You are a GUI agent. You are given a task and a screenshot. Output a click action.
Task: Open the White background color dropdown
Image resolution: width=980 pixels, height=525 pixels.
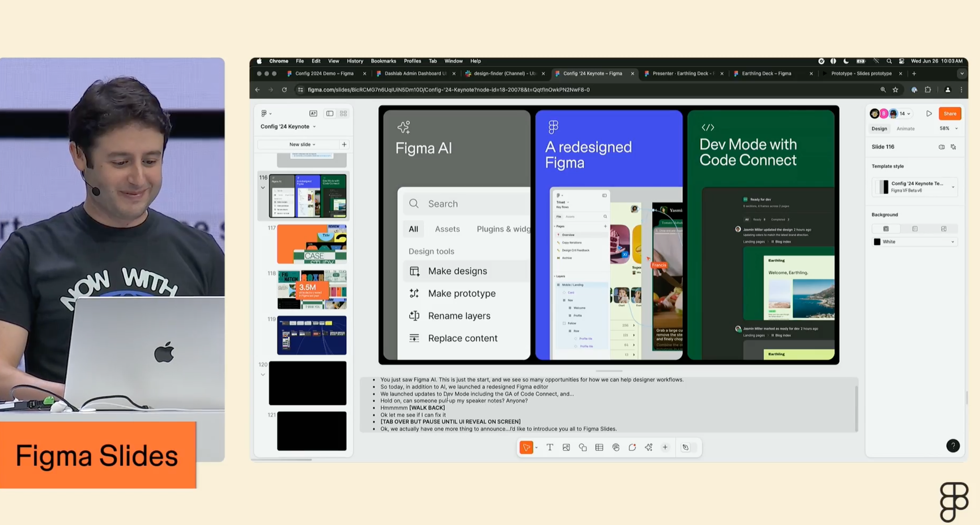pos(915,242)
